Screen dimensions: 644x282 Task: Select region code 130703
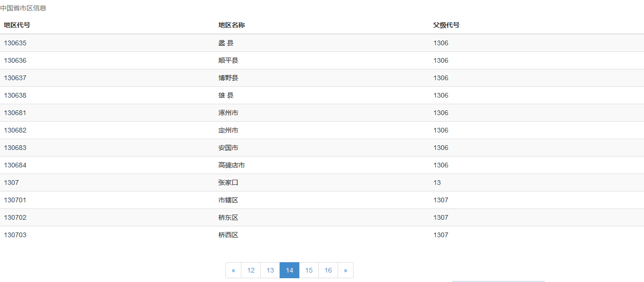(x=15, y=235)
